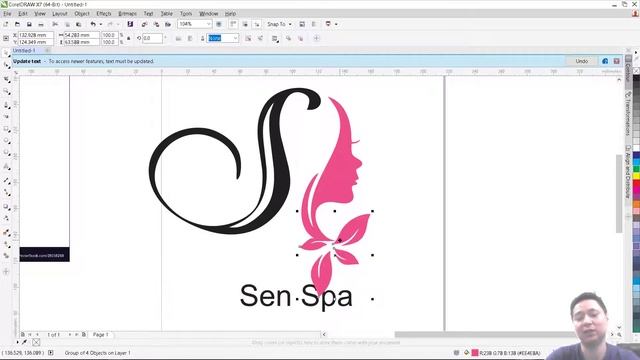Click the Undo arrow icon in toolbar

(x=93, y=24)
